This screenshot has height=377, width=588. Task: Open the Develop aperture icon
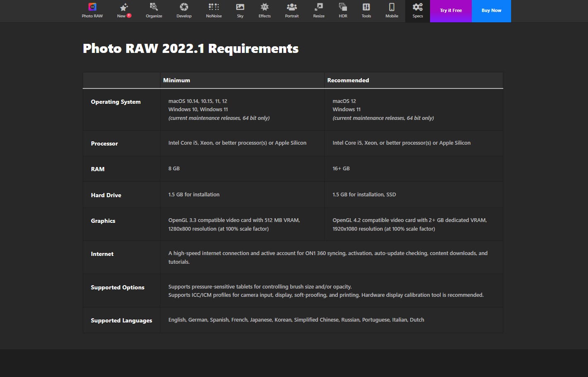click(184, 7)
